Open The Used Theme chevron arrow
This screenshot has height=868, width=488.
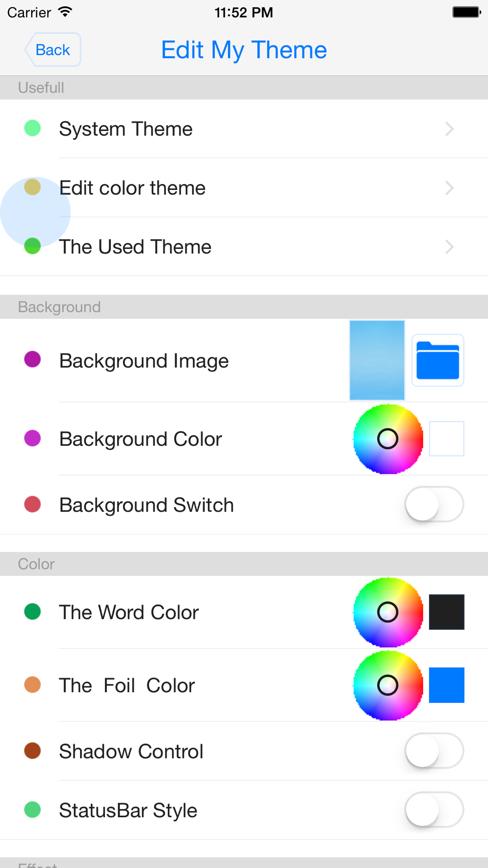(449, 247)
